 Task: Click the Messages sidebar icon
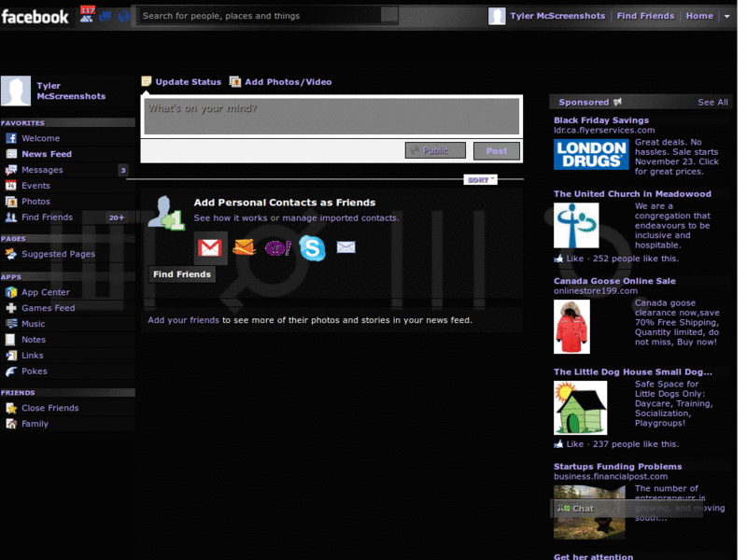click(11, 170)
